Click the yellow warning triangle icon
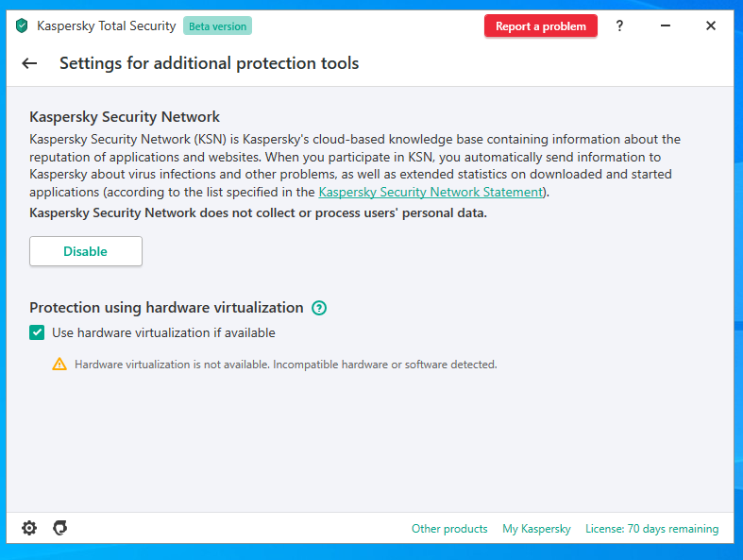The width and height of the screenshot is (743, 560). click(59, 364)
